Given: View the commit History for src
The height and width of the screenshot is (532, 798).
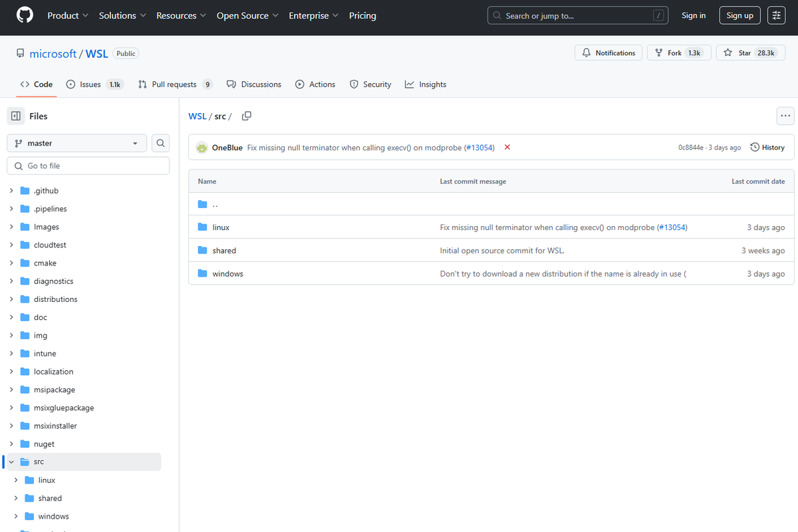Looking at the screenshot, I should 767,147.
